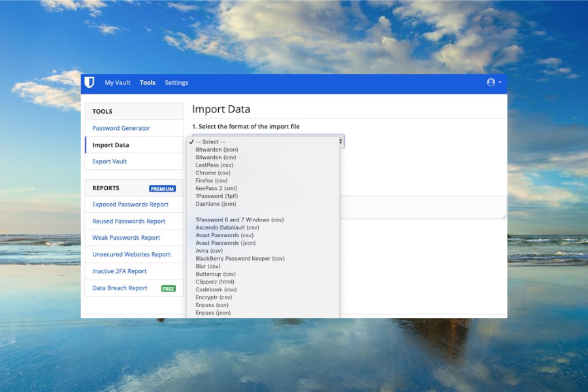
Task: Open the Unsecured Websites Report
Action: click(x=131, y=254)
